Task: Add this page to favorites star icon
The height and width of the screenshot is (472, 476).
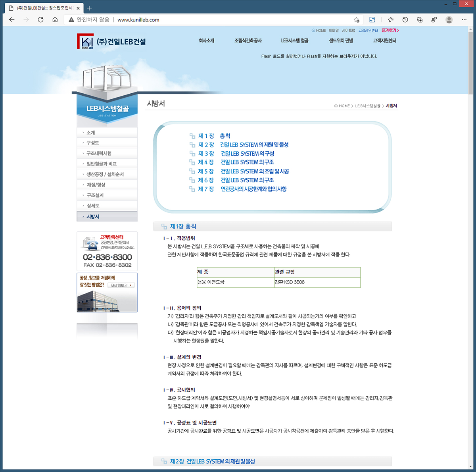Action: coord(356,20)
